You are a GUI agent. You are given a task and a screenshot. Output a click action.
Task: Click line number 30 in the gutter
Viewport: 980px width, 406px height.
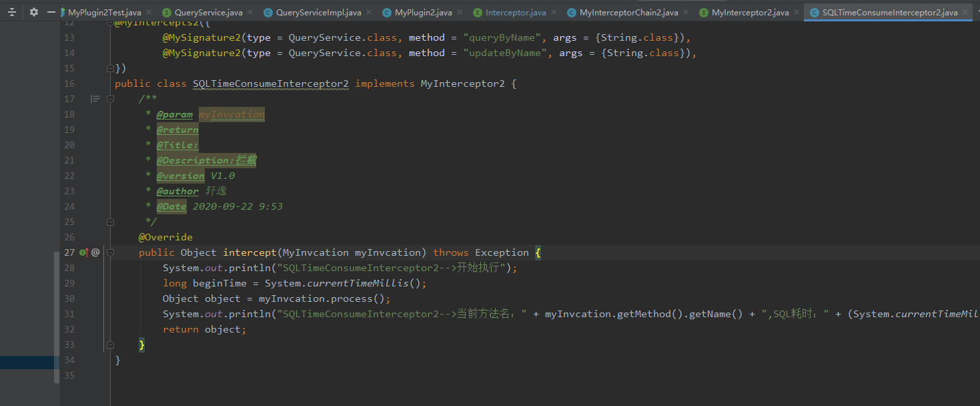pos(69,298)
